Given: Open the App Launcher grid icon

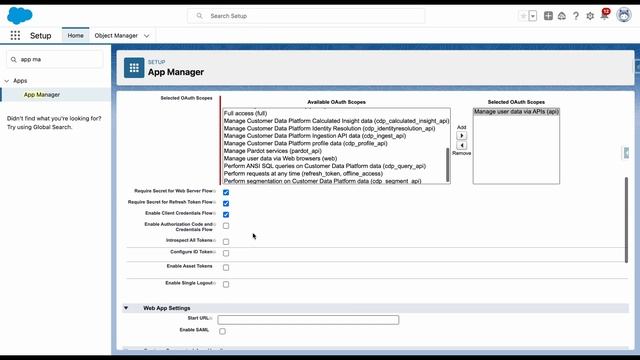Looking at the screenshot, I should pos(15,36).
